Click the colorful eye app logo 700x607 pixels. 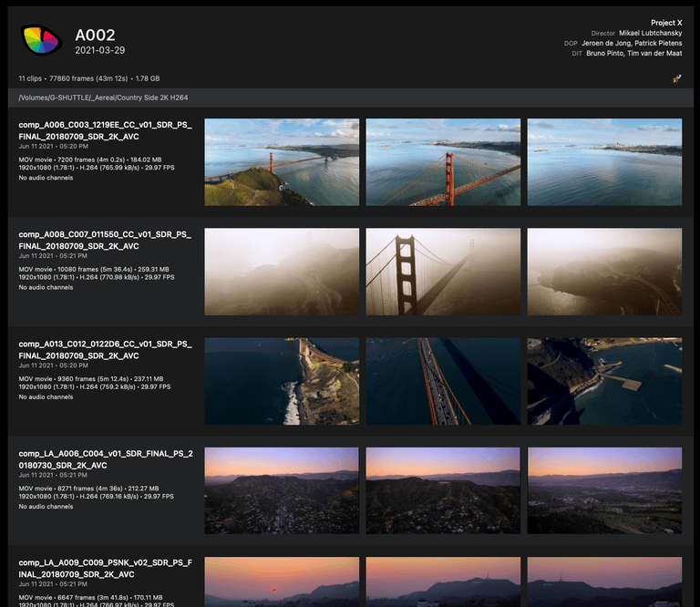tap(41, 40)
